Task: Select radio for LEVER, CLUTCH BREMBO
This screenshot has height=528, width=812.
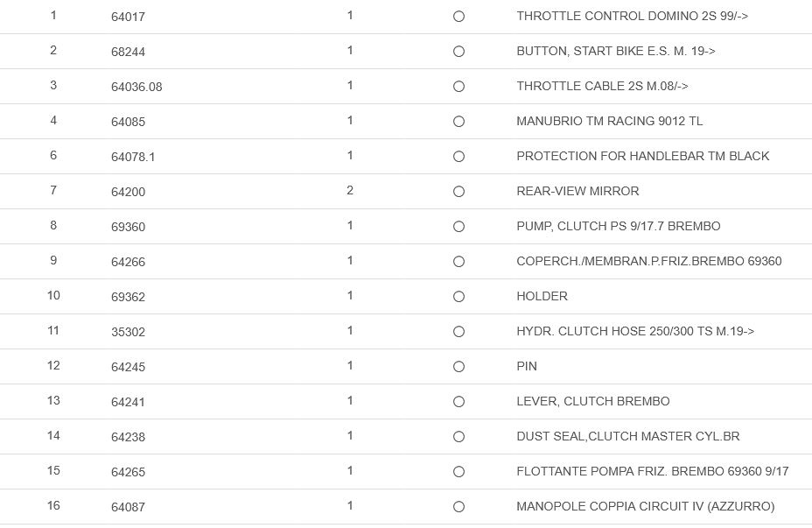Action: coord(458,402)
